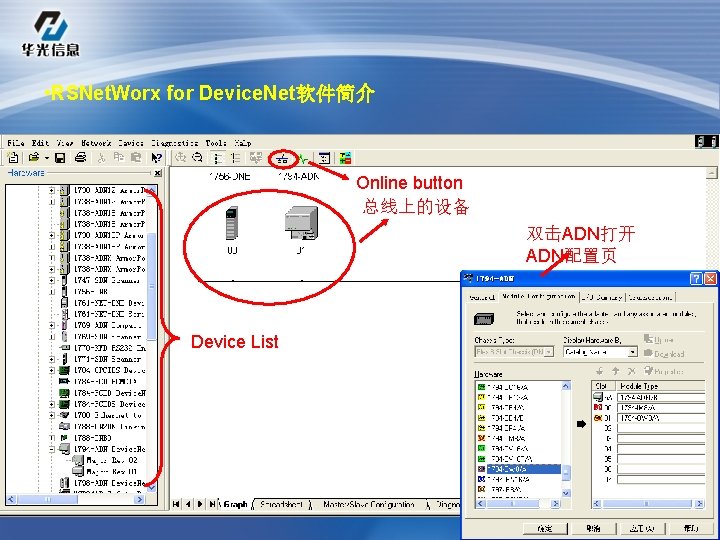Click the 确定 OK button
Image resolution: width=720 pixels, height=540 pixels.
[x=545, y=529]
